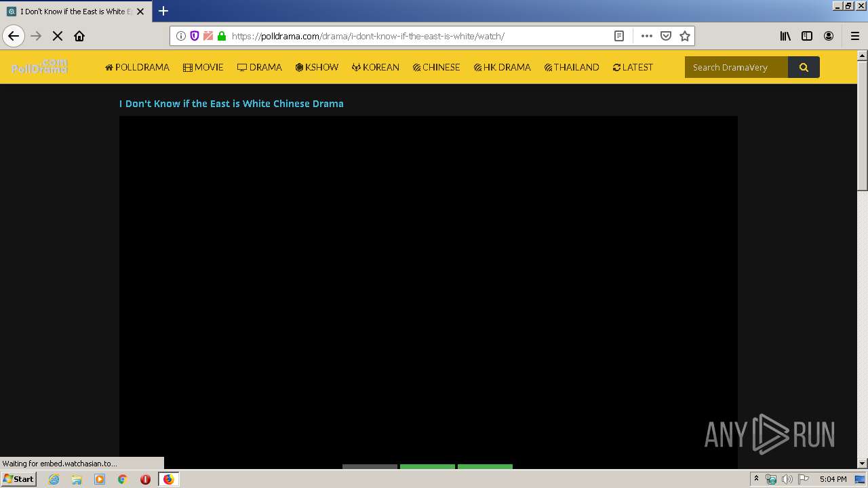Image resolution: width=868 pixels, height=488 pixels.
Task: Open the MOVIE menu item
Action: (x=203, y=67)
